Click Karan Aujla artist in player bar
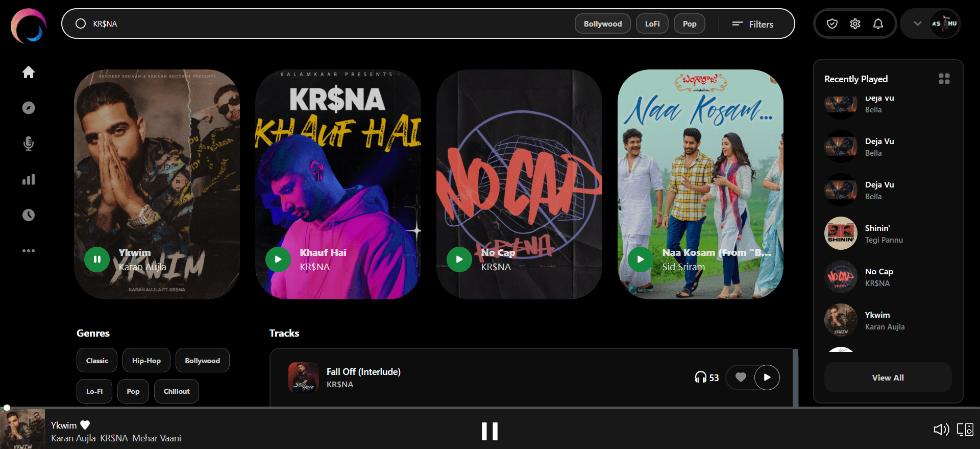This screenshot has height=449, width=980. tap(73, 438)
